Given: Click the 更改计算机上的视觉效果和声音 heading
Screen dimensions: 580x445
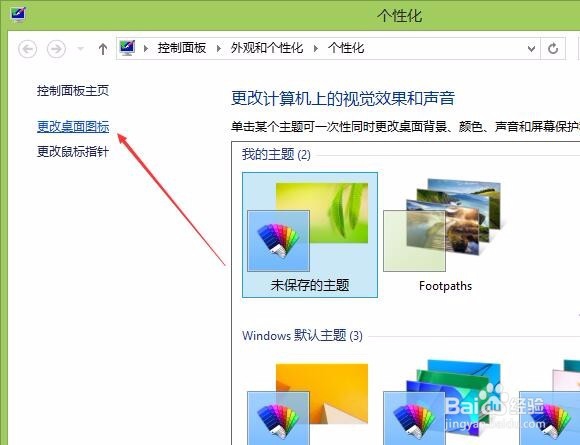Looking at the screenshot, I should click(343, 98).
